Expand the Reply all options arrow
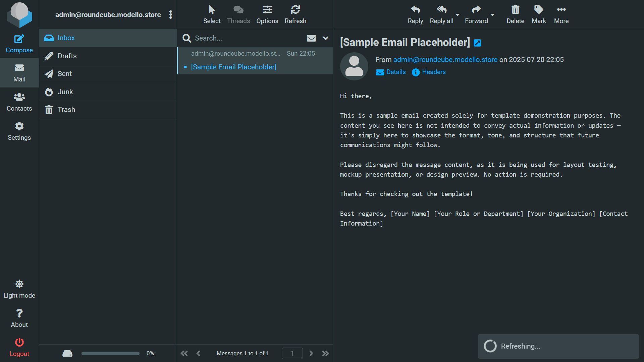The image size is (644, 362). [458, 15]
